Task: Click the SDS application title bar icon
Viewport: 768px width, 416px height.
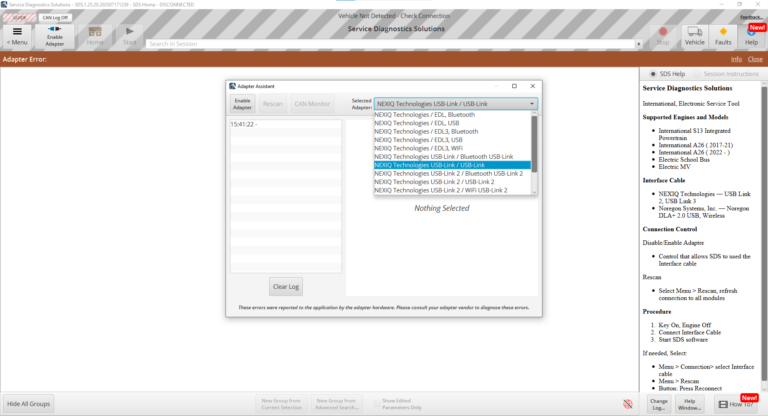Action: click(4, 4)
